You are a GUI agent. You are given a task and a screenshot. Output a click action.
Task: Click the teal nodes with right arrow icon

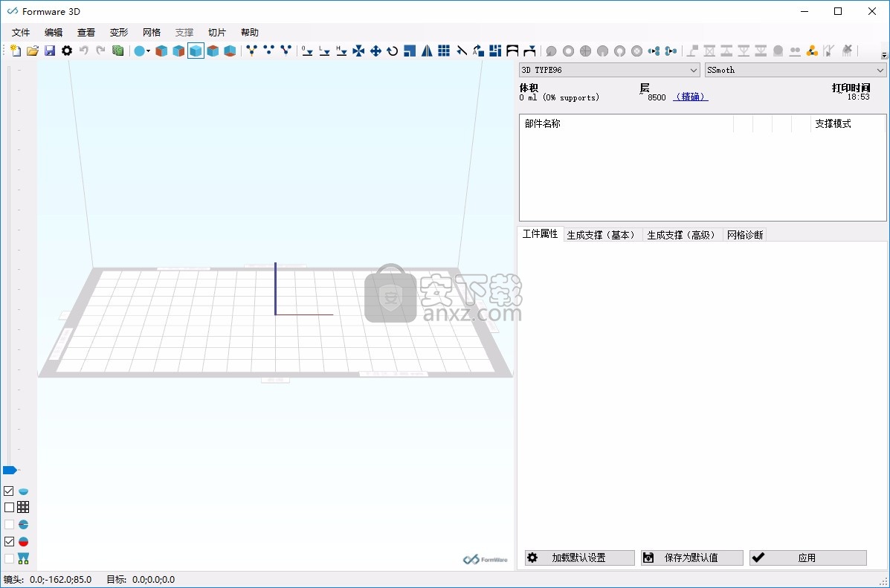(x=654, y=51)
